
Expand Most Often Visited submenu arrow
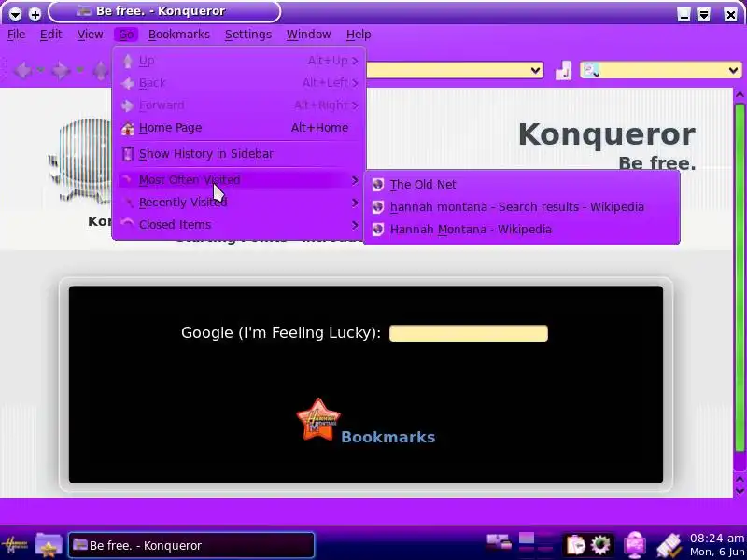pyautogui.click(x=355, y=180)
